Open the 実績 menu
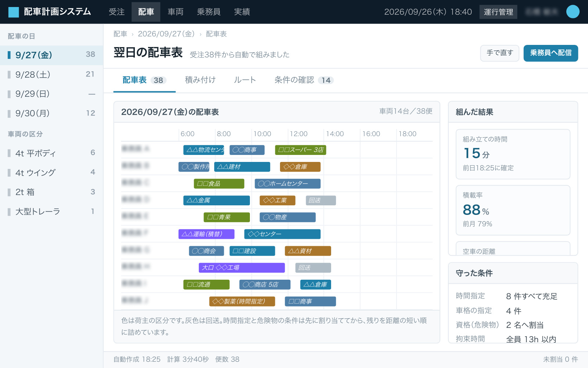 (242, 12)
